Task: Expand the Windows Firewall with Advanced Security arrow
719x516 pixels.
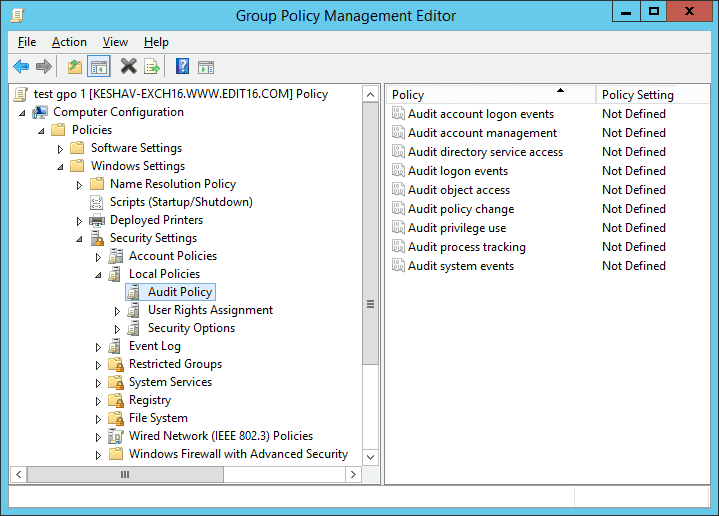Action: point(98,455)
